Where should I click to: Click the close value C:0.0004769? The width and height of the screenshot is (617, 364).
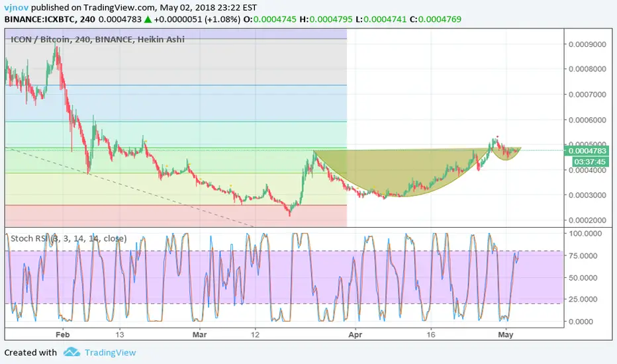pyautogui.click(x=436, y=19)
